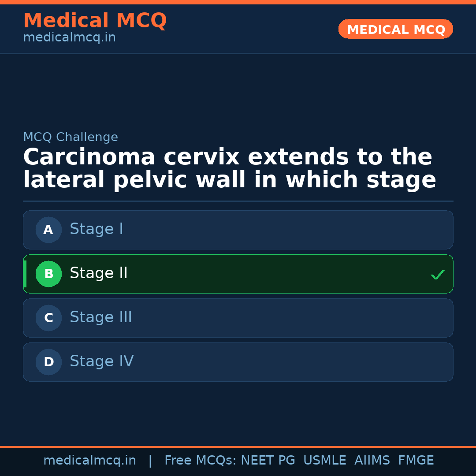Click the letter A circle badge

(48, 230)
